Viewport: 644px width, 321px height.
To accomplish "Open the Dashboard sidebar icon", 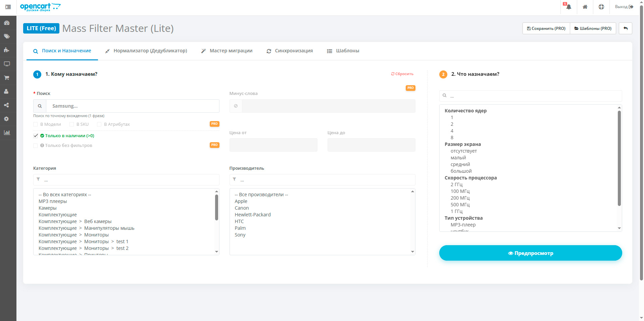I will [x=7, y=23].
